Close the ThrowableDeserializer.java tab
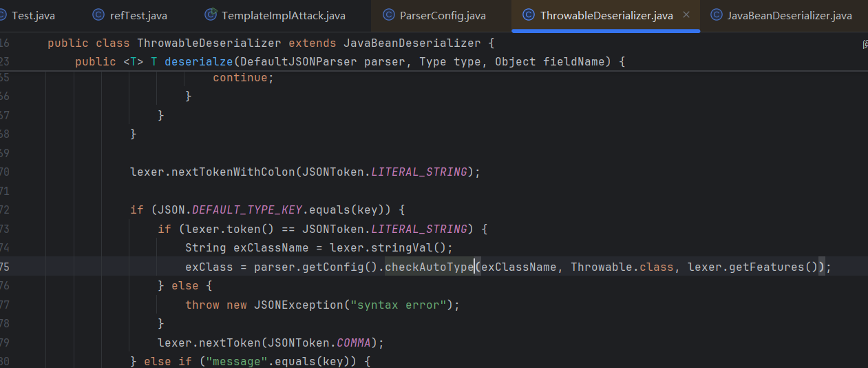868x368 pixels. pyautogui.click(x=686, y=15)
